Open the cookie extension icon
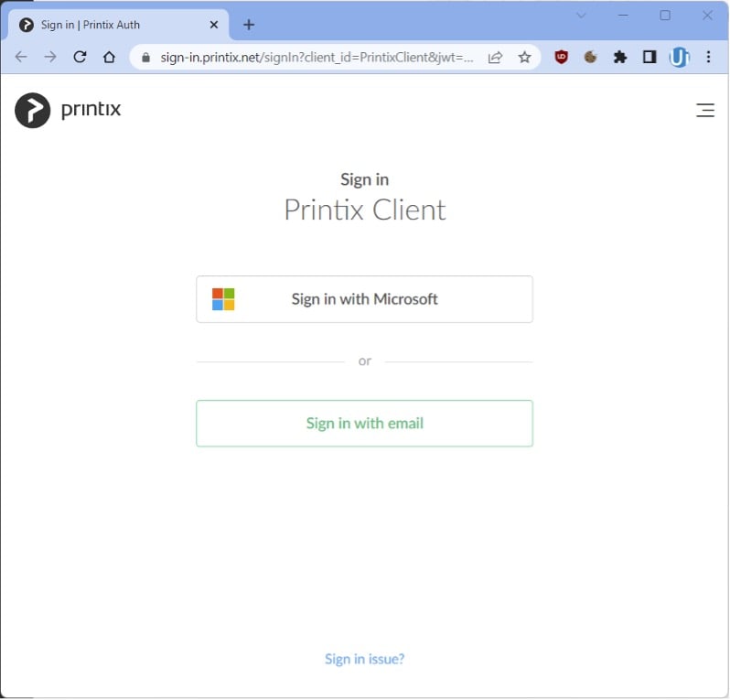730x700 pixels. click(x=590, y=58)
